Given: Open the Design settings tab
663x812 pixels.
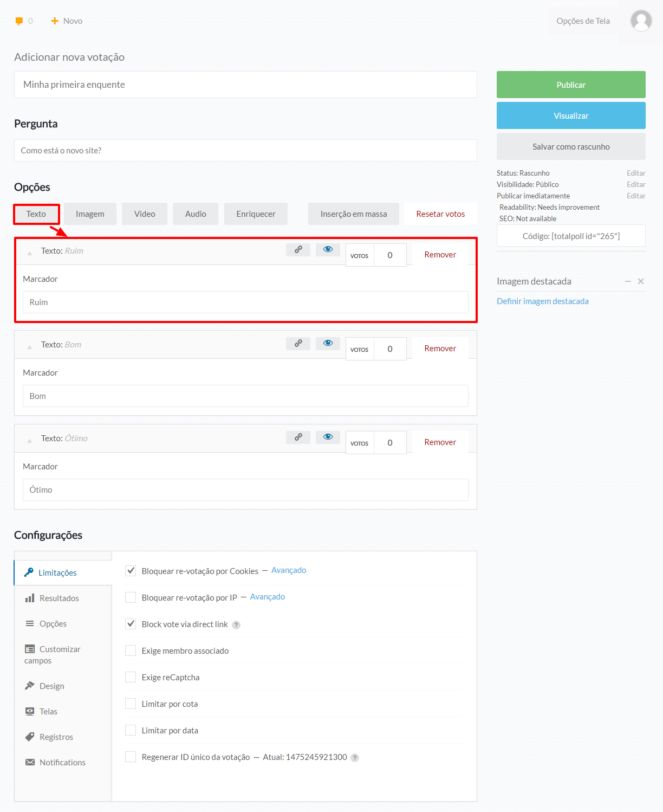Looking at the screenshot, I should [x=63, y=686].
